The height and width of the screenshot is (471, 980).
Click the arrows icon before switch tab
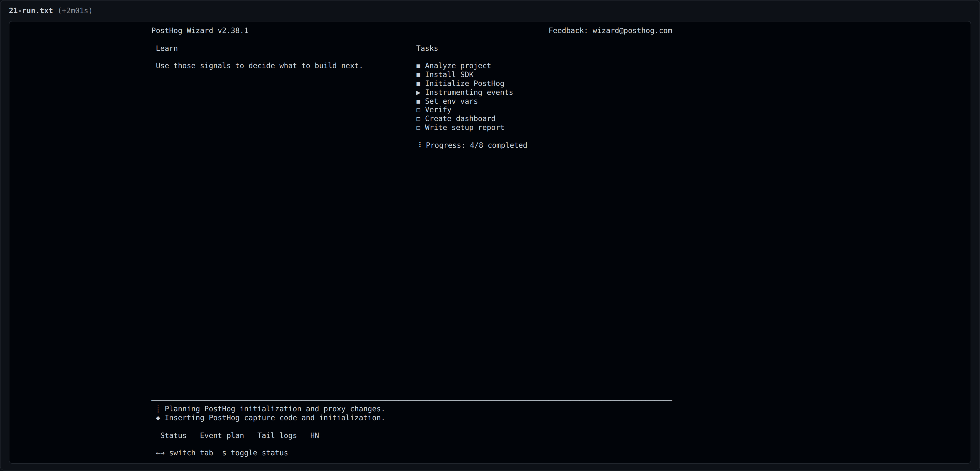(x=160, y=453)
